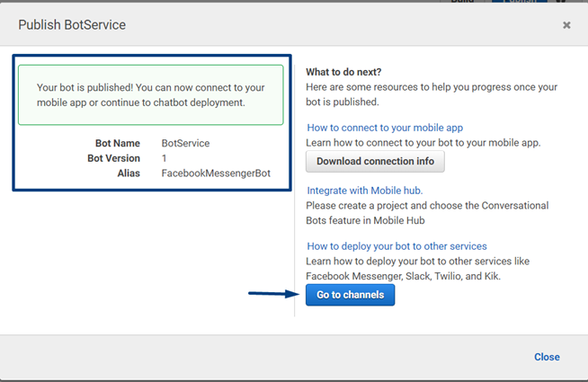Click the Bot Version value 1

[x=165, y=157]
